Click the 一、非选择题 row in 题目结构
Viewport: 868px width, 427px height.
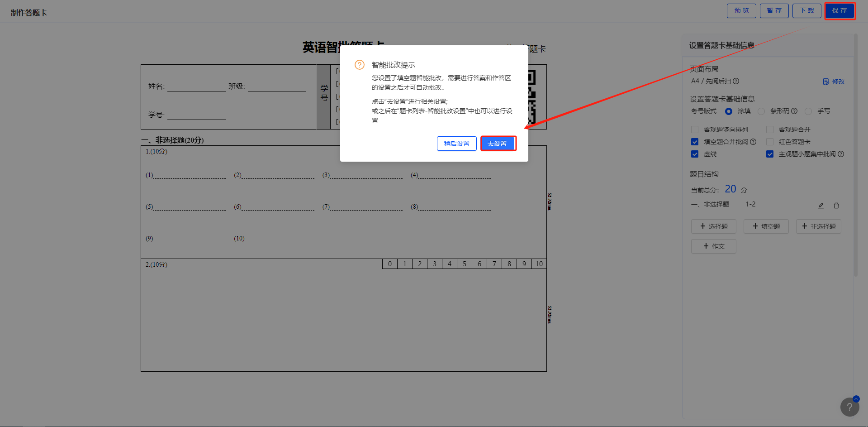[765, 205]
